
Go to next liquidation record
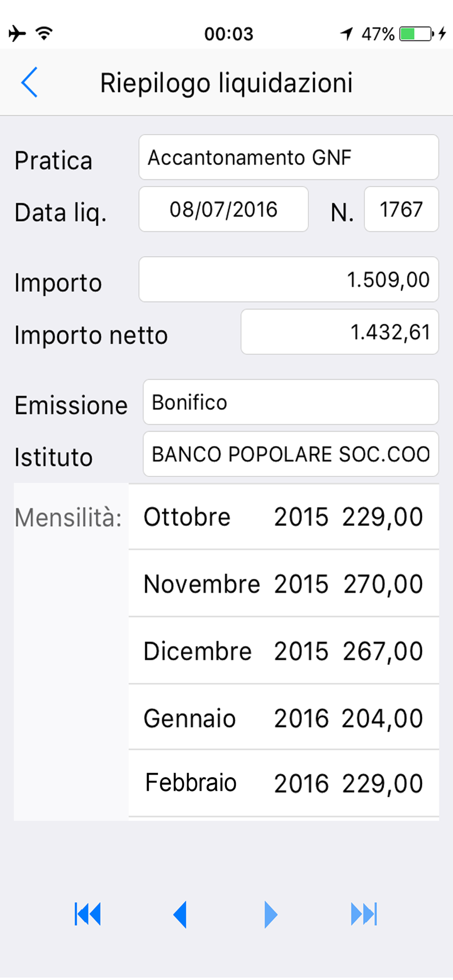coord(271,914)
